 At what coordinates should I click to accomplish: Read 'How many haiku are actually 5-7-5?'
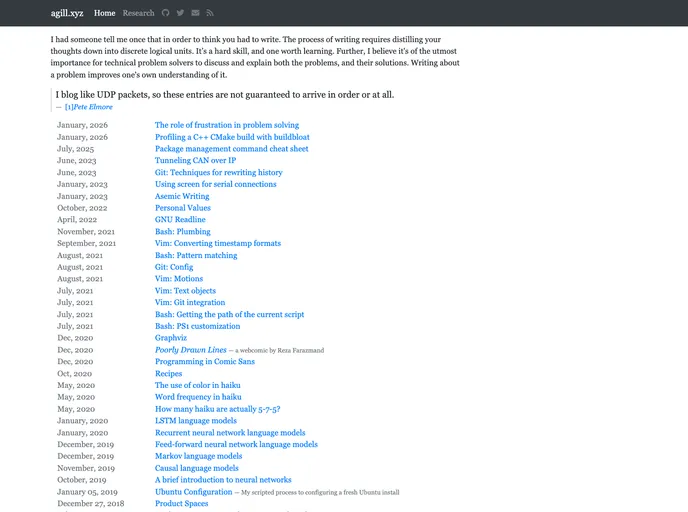(x=217, y=409)
